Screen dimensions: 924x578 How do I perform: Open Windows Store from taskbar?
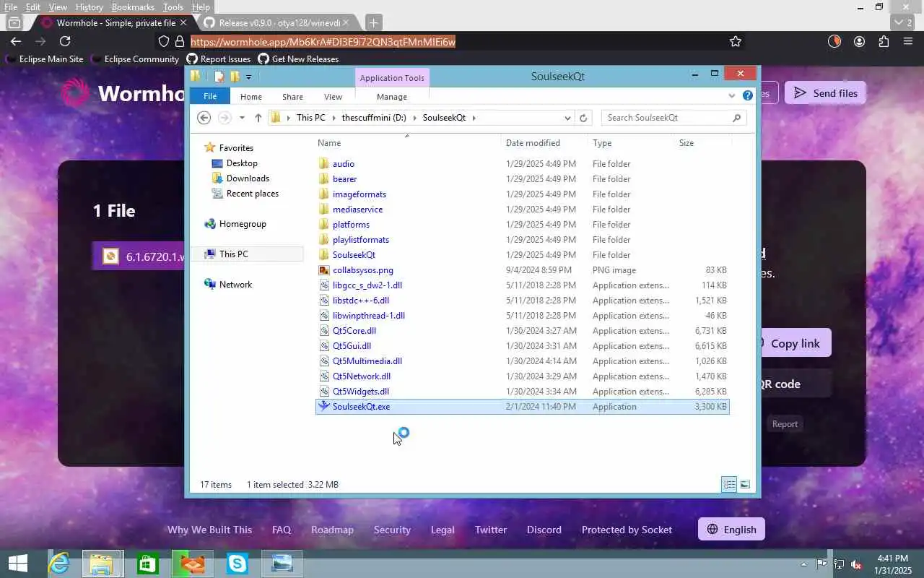click(x=147, y=564)
